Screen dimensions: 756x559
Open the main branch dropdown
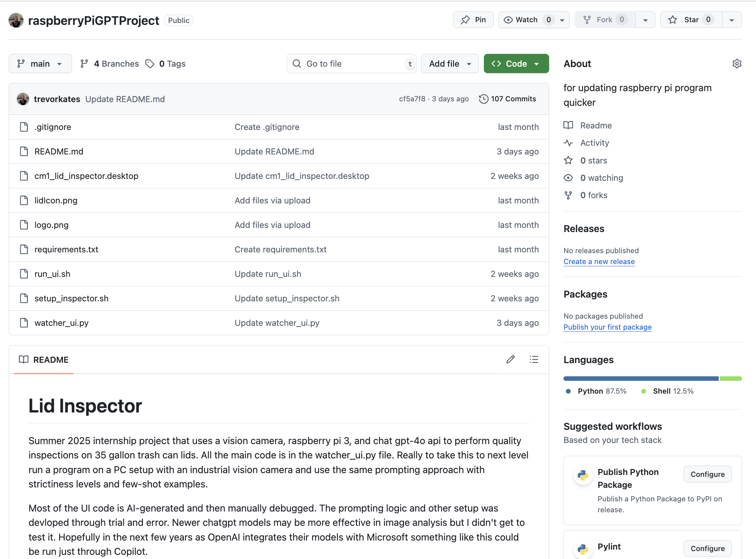pos(40,64)
